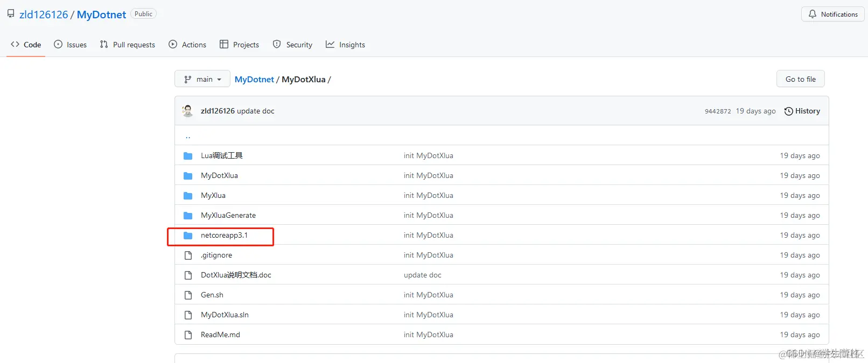Click the folder icon for netcoreapp3.1
The image size is (868, 363).
(188, 236)
